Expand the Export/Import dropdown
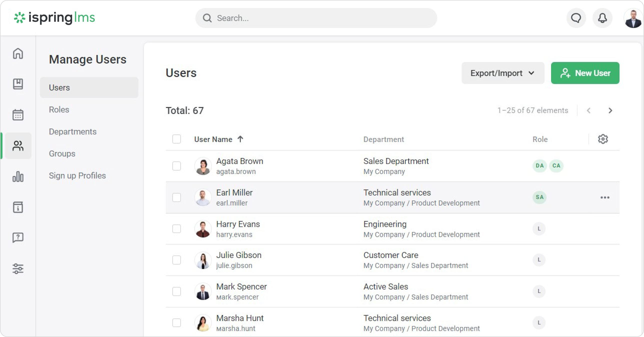This screenshot has height=337, width=644. [x=503, y=73]
